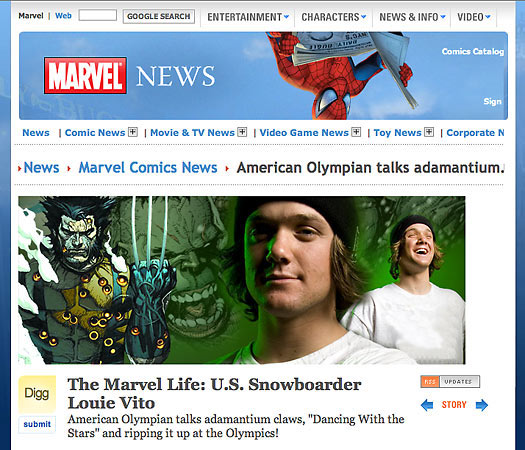The width and height of the screenshot is (525, 450).
Task: Open the Entertainment dropdown menu
Action: click(x=248, y=17)
